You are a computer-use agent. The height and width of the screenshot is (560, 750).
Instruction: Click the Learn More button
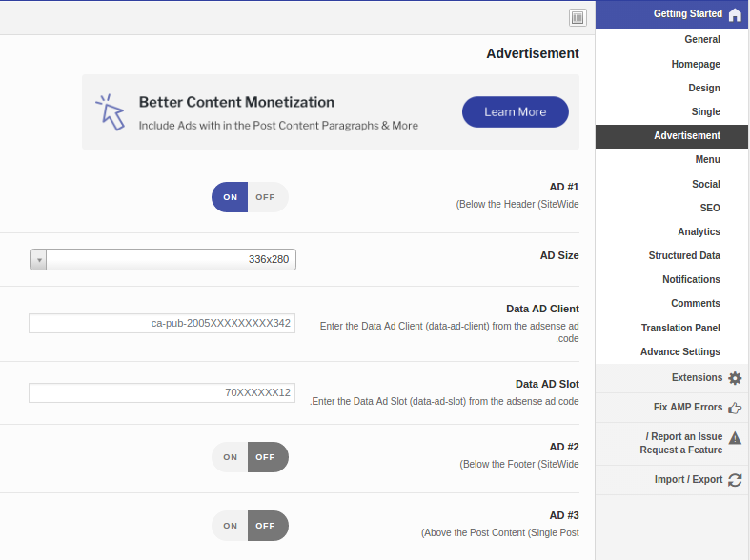coord(516,111)
